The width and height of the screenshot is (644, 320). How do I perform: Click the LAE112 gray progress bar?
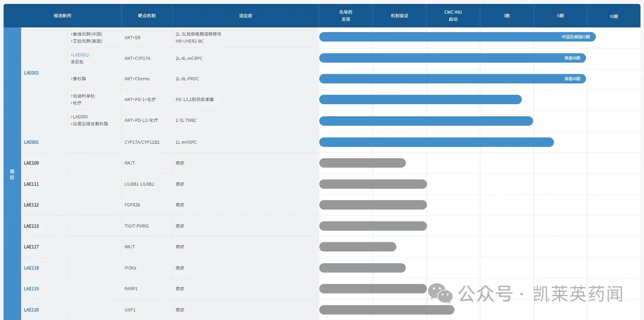tap(373, 205)
